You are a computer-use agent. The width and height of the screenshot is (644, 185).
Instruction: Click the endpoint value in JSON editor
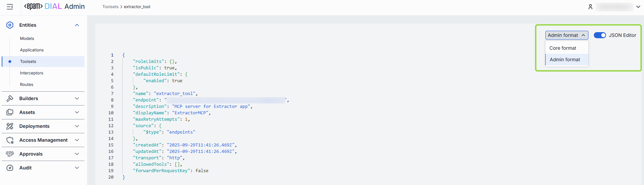226,100
